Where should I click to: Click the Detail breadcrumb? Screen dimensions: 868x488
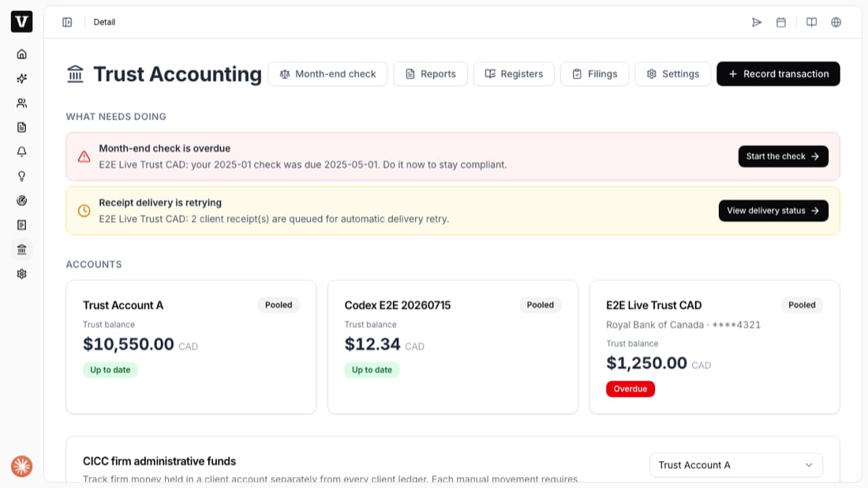tap(104, 22)
